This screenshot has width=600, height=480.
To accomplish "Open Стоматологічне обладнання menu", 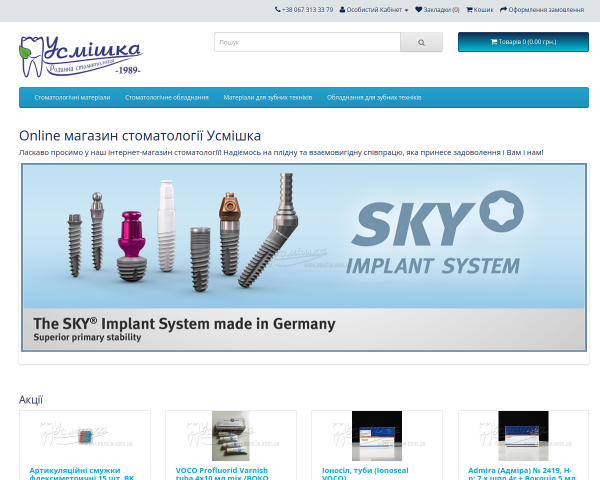I will [x=167, y=98].
